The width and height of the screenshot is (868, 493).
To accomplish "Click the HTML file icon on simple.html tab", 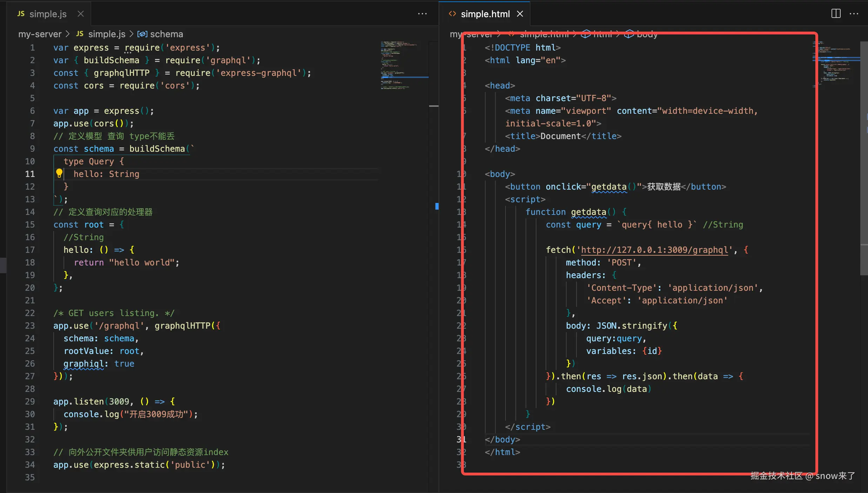I will coord(452,14).
